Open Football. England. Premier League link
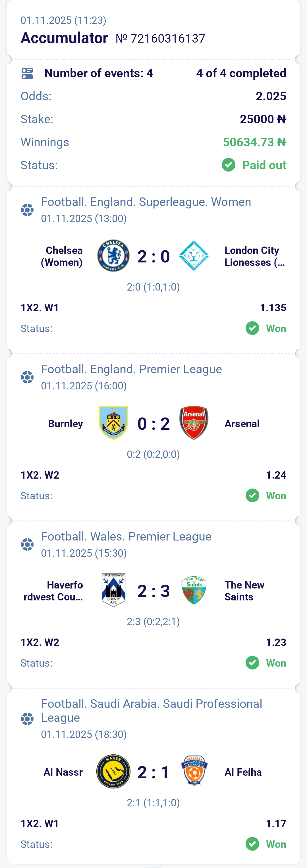Image resolution: width=307 pixels, height=868 pixels. 131,369
